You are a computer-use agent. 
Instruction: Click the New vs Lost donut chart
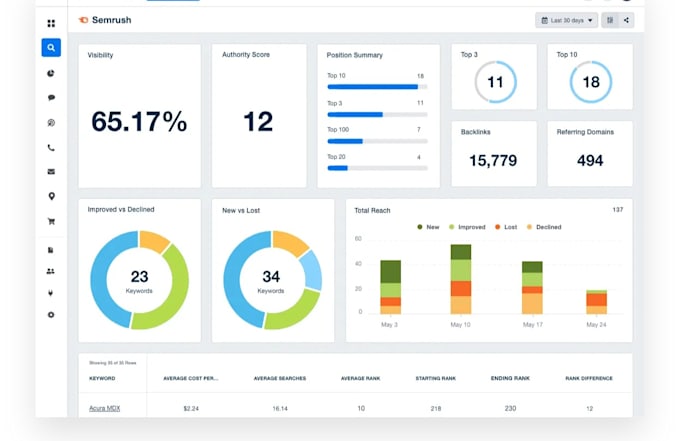pos(272,280)
